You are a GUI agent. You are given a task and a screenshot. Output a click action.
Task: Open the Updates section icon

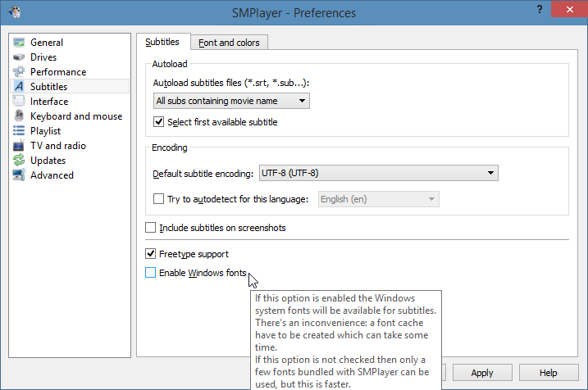(19, 161)
